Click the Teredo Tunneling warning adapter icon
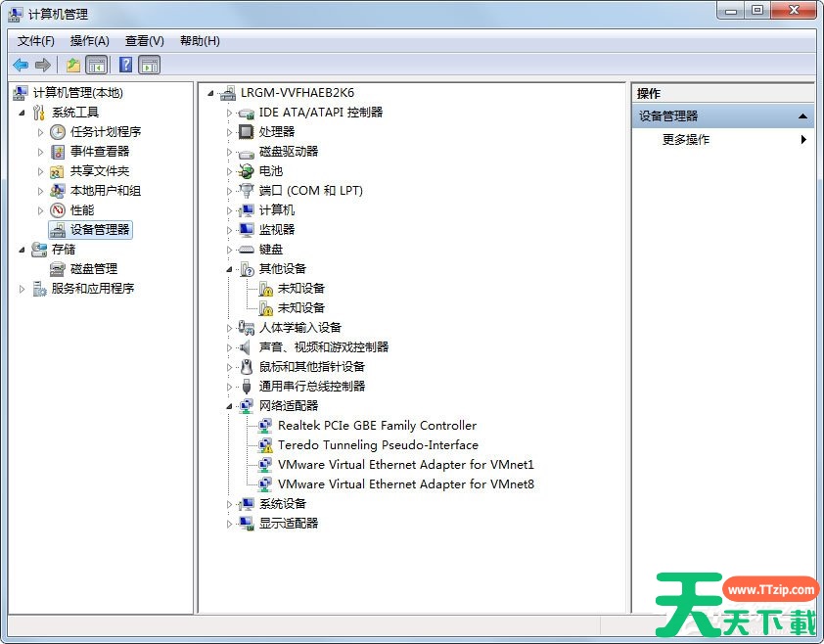824x644 pixels. (x=266, y=445)
